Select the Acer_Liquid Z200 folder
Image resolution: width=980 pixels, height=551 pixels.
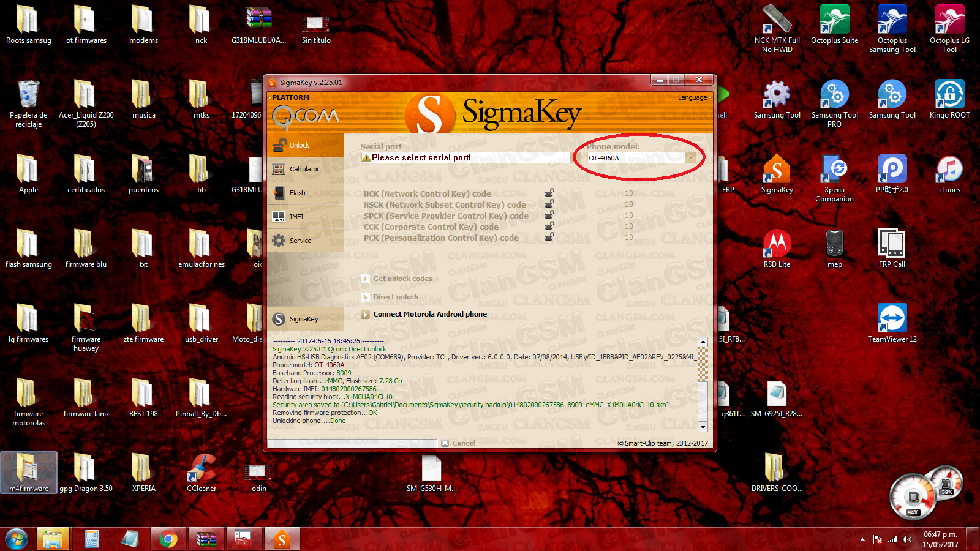point(86,103)
